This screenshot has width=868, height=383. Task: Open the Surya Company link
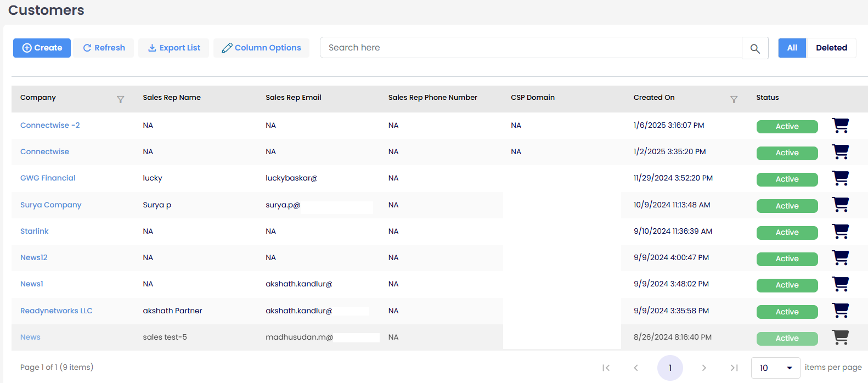coord(50,205)
